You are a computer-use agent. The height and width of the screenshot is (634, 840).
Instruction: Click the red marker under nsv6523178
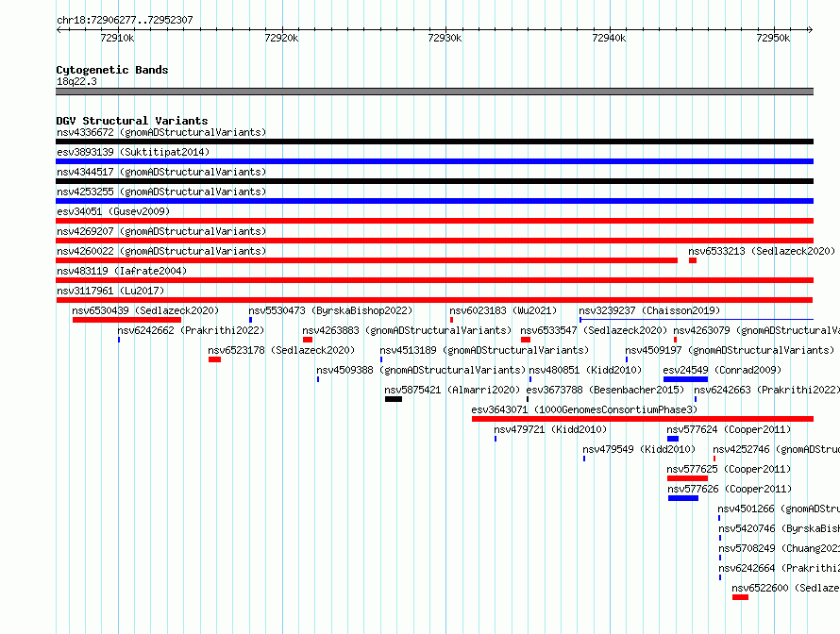coord(215,359)
